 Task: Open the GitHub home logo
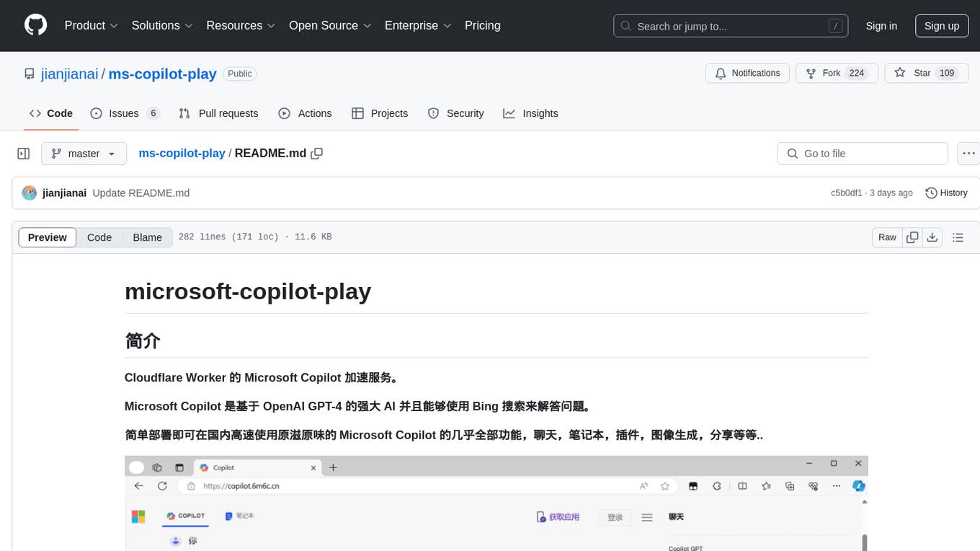click(36, 25)
